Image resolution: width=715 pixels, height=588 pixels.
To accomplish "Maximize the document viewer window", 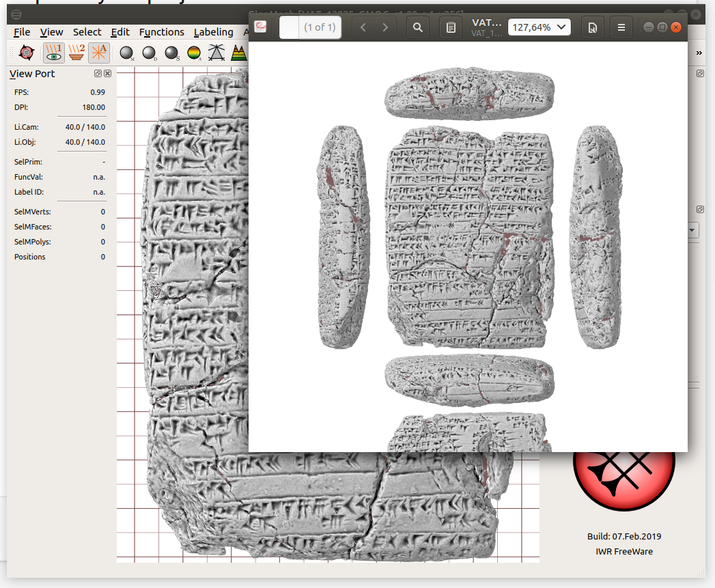I will (x=662, y=27).
